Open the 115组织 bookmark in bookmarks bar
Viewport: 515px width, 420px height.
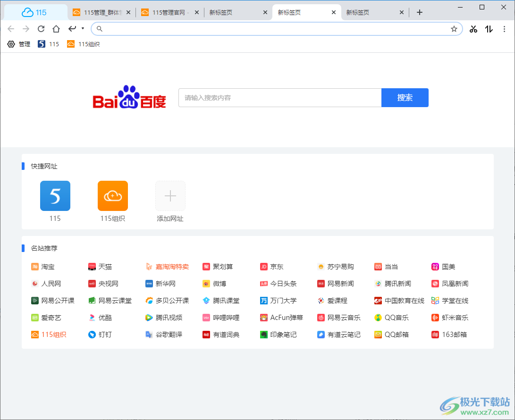coord(84,44)
